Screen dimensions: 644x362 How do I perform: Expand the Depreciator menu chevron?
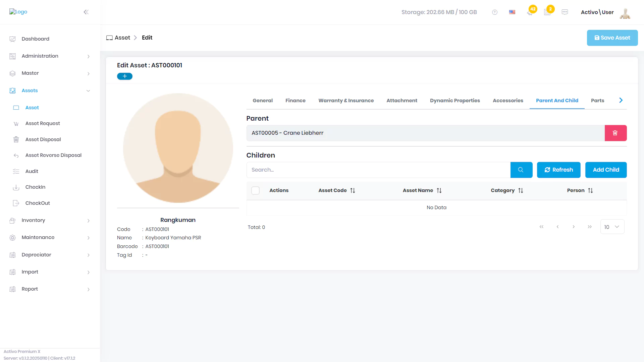click(x=89, y=255)
